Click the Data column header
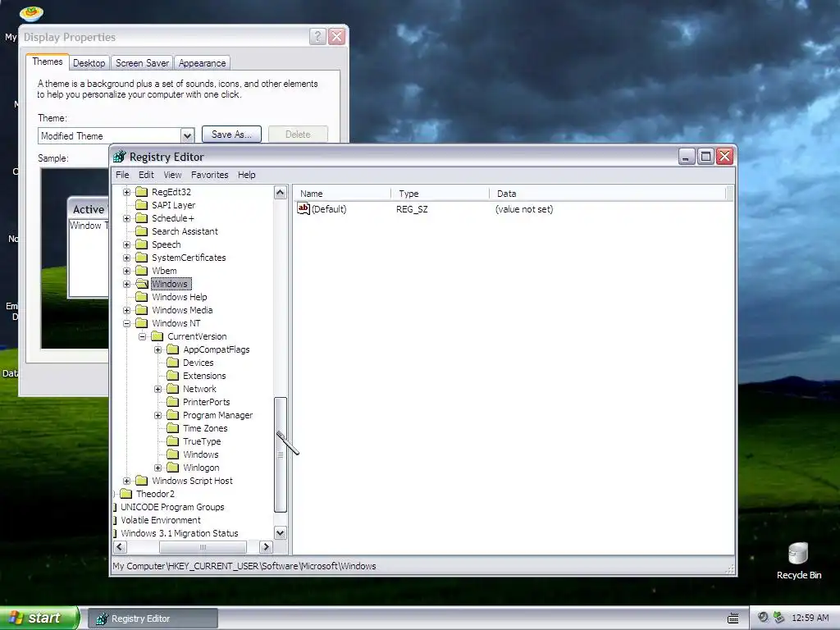 (x=608, y=194)
